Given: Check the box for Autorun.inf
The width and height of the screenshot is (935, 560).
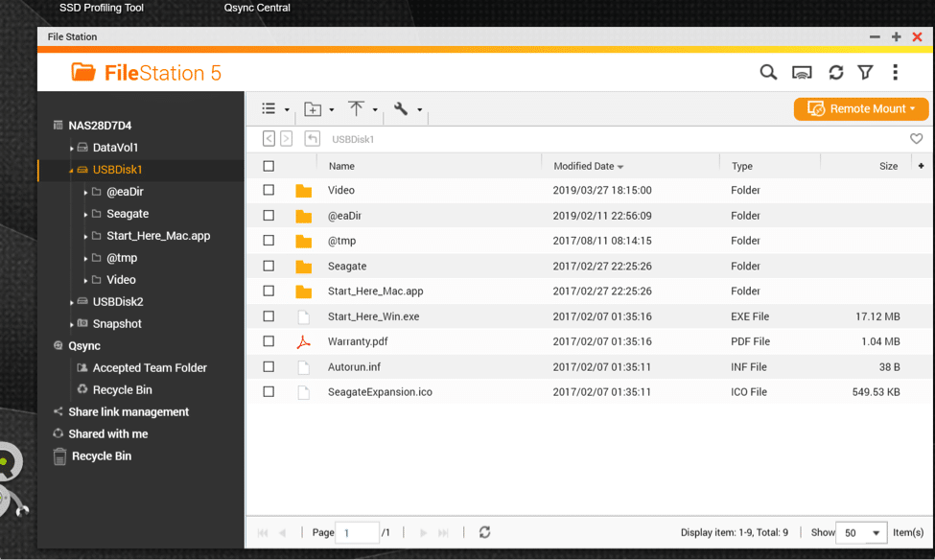Looking at the screenshot, I should [269, 366].
